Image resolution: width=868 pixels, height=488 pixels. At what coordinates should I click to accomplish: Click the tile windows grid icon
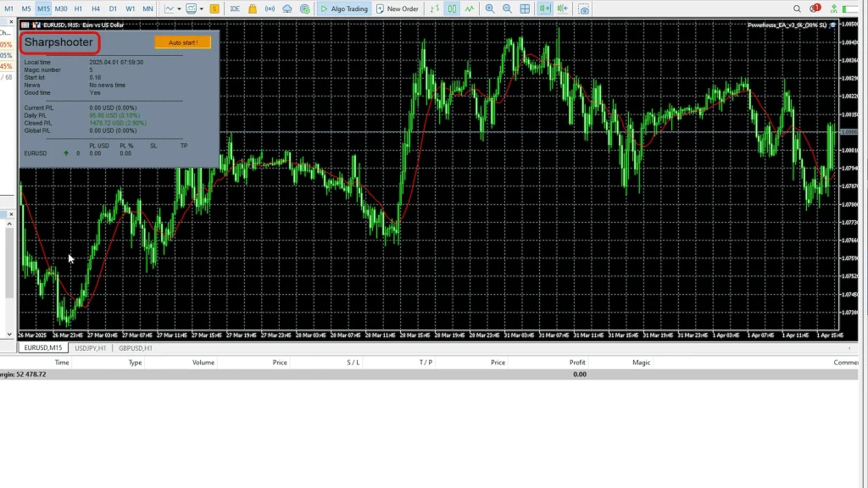pyautogui.click(x=525, y=8)
